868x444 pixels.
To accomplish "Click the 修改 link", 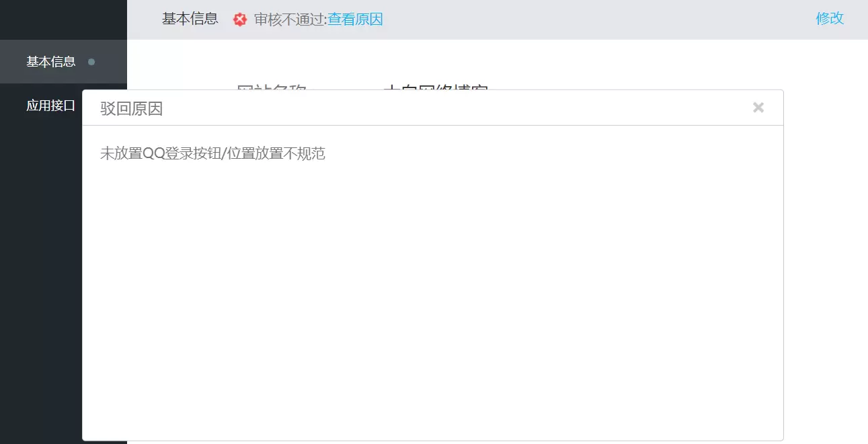I will coord(830,19).
